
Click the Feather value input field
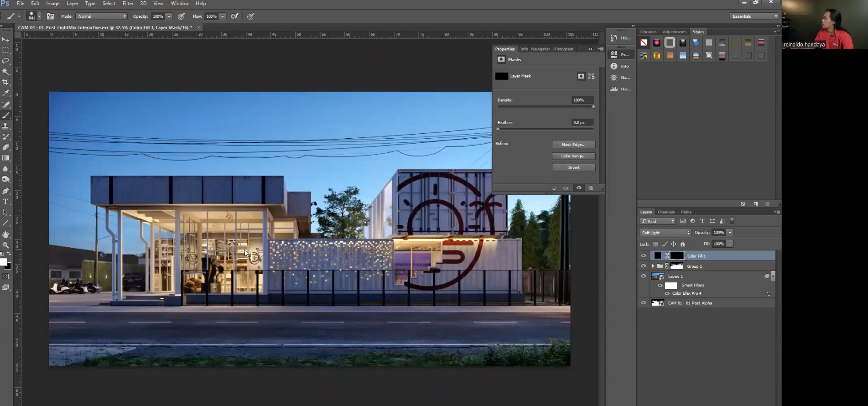coord(582,122)
